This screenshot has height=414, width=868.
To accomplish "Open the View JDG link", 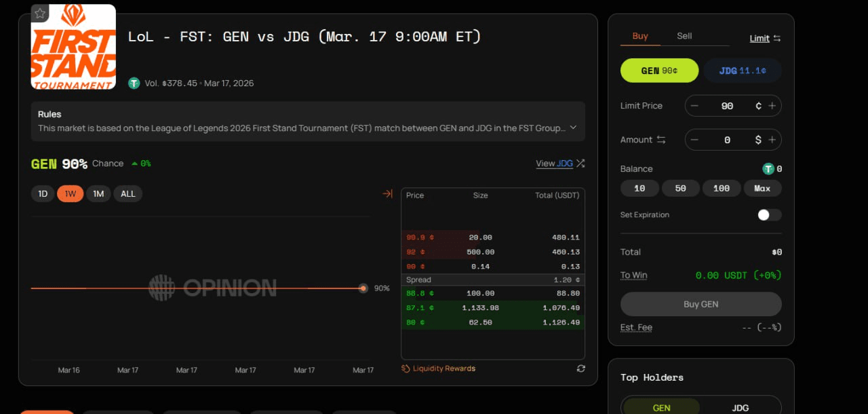I will pos(555,164).
